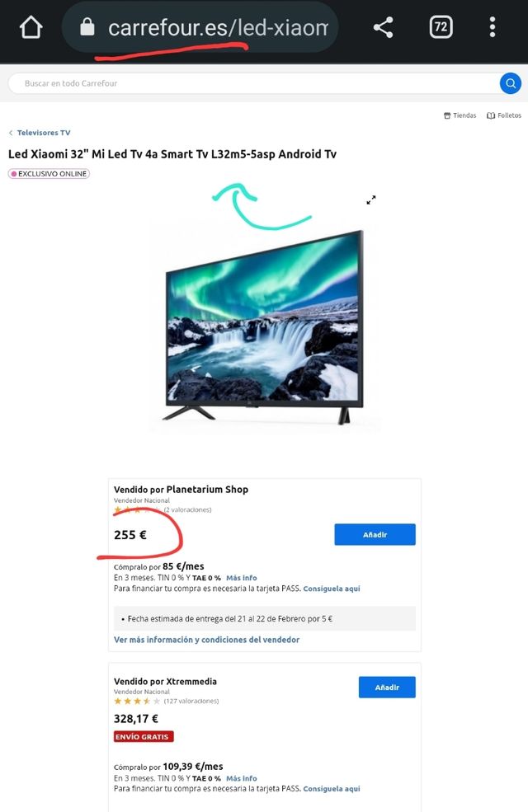This screenshot has width=528, height=812.
Task: Click the carrefour.es address bar
Action: pos(200,27)
